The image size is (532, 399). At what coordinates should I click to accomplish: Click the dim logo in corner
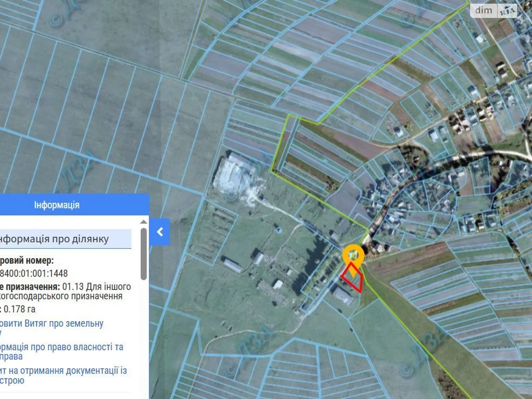483,11
